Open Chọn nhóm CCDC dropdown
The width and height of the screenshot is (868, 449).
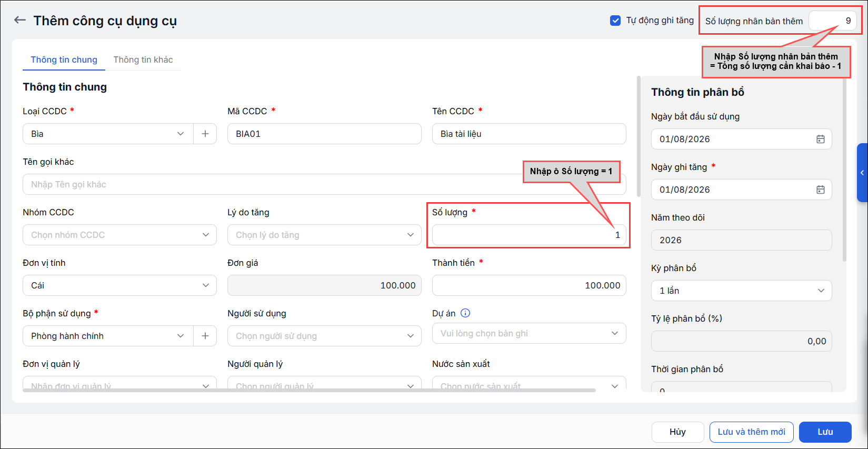tap(119, 235)
